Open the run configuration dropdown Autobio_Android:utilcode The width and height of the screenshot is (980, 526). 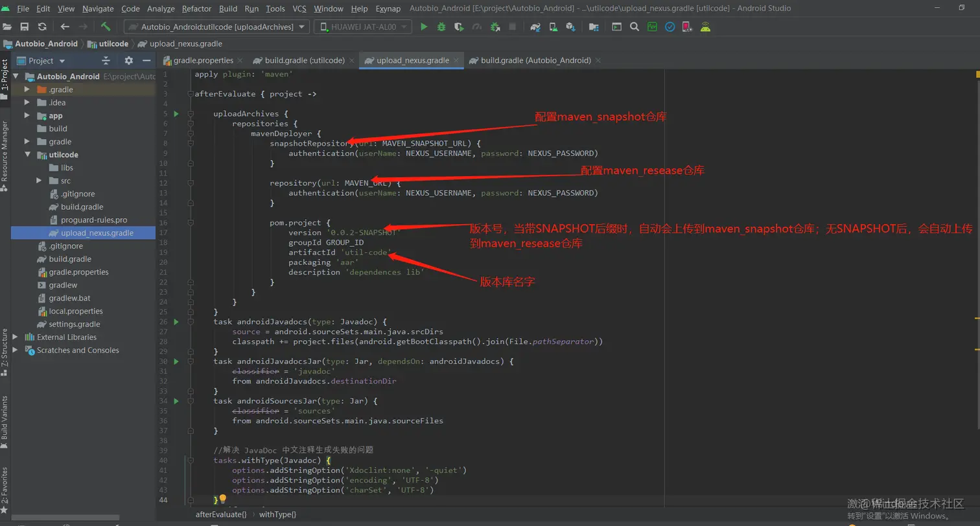217,27
